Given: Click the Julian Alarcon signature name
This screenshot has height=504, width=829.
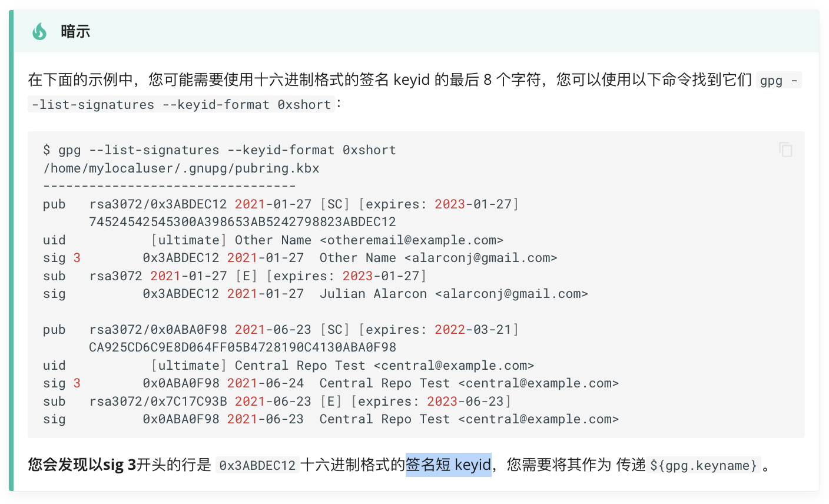Looking at the screenshot, I should 373,294.
